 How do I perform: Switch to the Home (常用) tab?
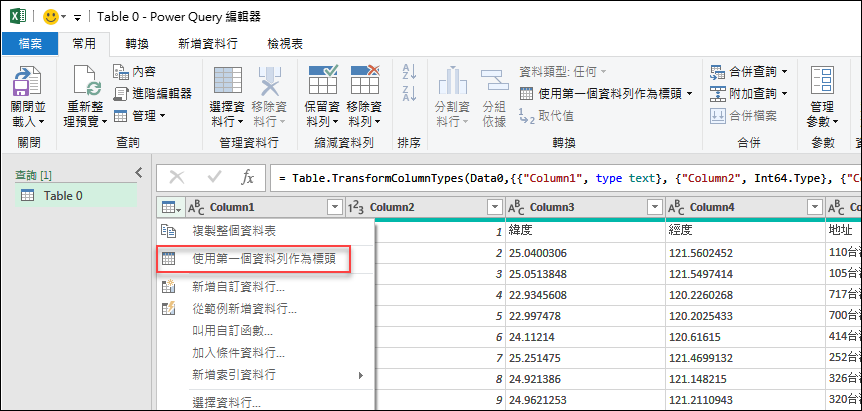[84, 44]
